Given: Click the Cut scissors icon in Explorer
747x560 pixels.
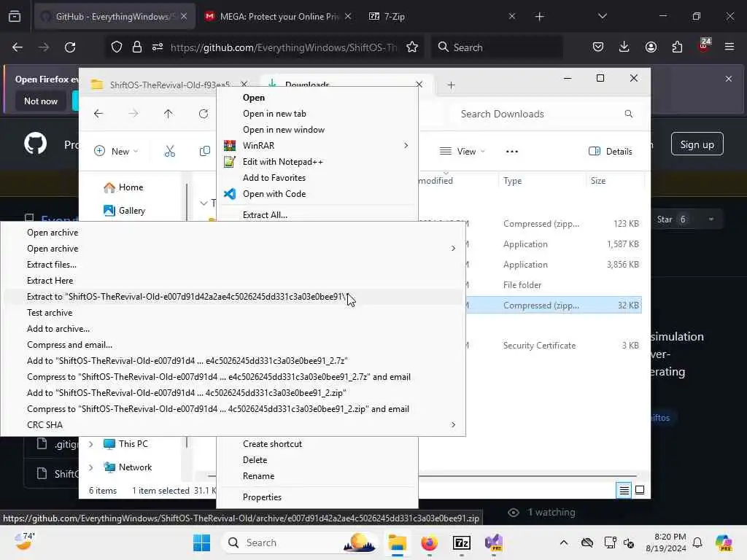Looking at the screenshot, I should click(169, 152).
